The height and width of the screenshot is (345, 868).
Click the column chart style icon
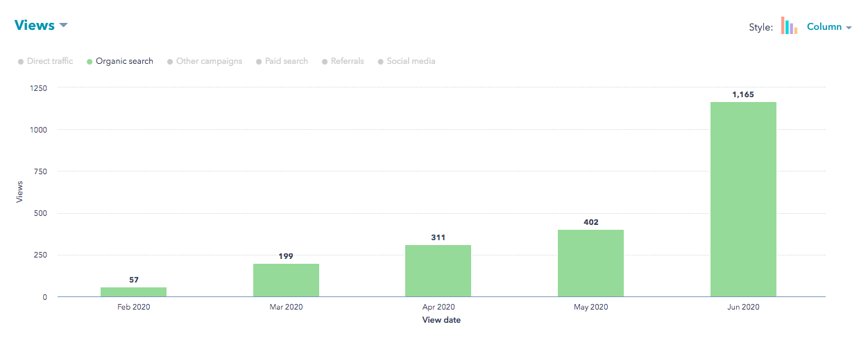[789, 26]
